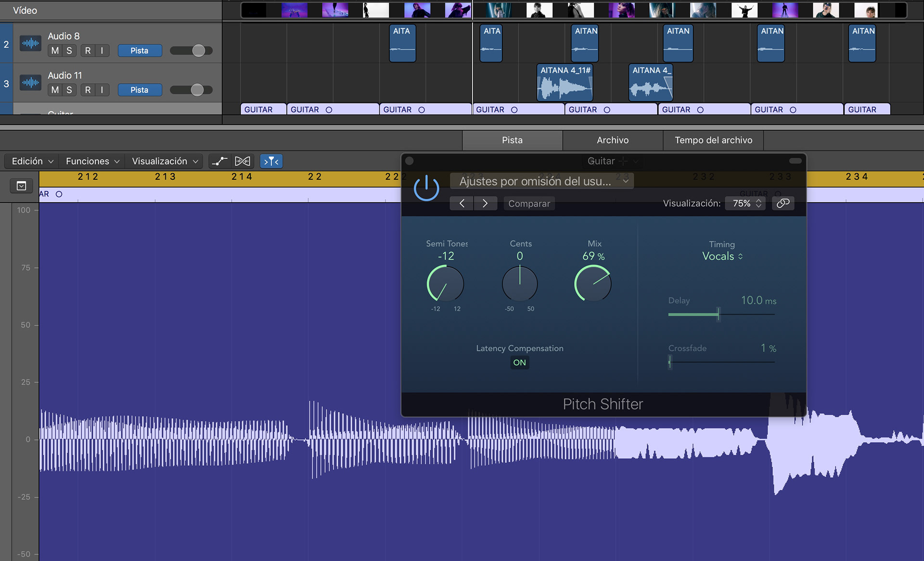Viewport: 924px width, 561px height.
Task: Solo the Audio 11 track
Action: point(69,90)
